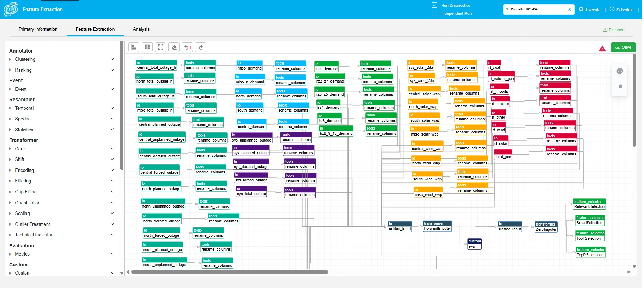644x288 pixels.
Task: Enable the Independent Run checkbox
Action: [x=435, y=13]
